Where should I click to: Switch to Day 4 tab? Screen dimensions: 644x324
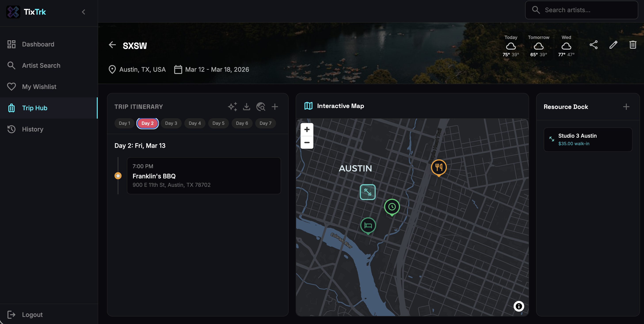point(195,123)
